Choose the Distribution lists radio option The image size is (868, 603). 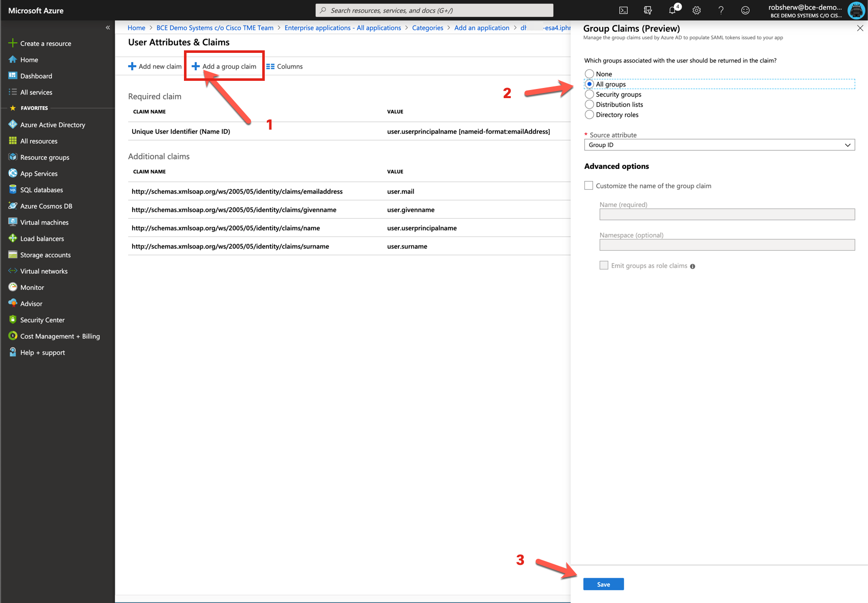590,104
